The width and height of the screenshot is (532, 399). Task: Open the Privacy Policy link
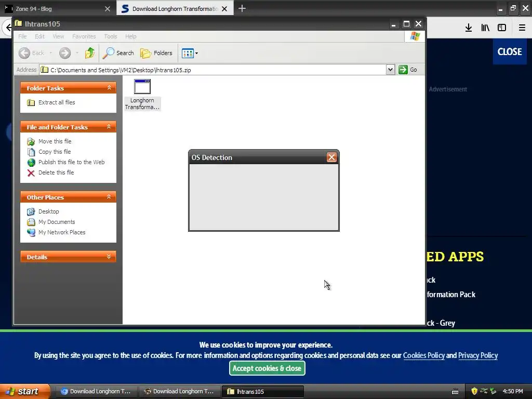pos(478,355)
